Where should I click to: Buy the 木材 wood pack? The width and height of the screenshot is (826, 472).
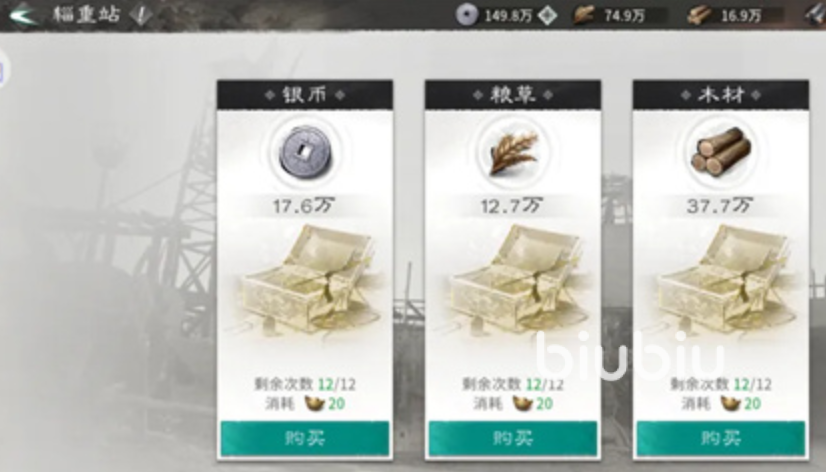[721, 438]
